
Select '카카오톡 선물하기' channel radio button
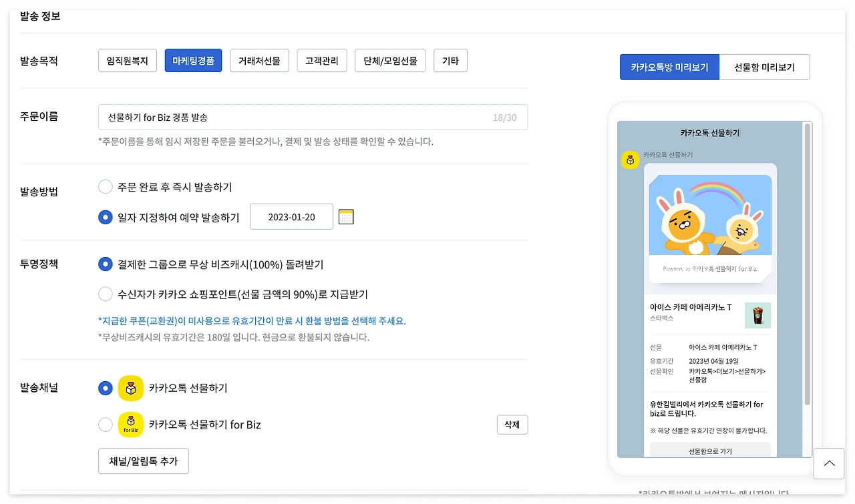coord(105,389)
